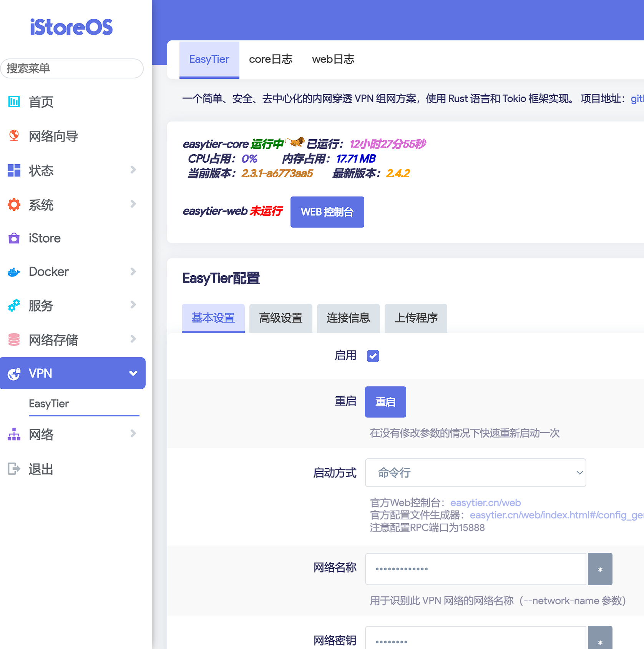Expand the 服务 menu chevron
The image size is (644, 649).
tap(133, 305)
